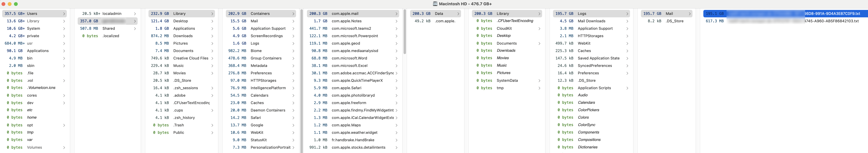Select 90.1 GB Applications in first column
Viewport: 868px width, 153px height.
point(34,51)
